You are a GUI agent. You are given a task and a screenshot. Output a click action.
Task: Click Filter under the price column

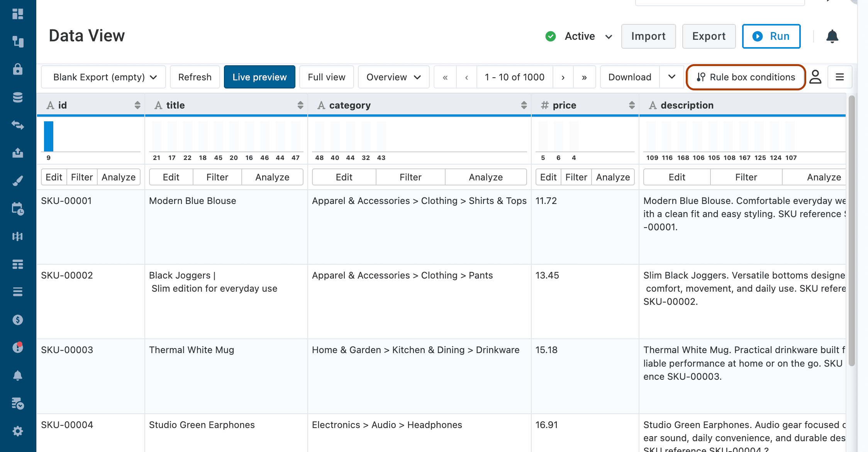click(576, 177)
